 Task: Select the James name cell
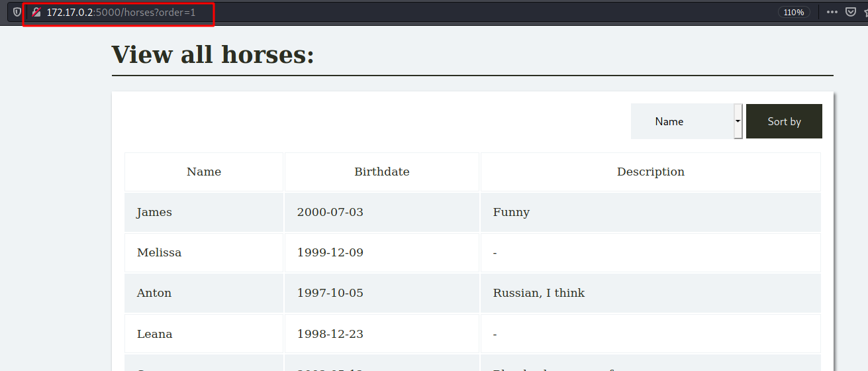tap(204, 212)
